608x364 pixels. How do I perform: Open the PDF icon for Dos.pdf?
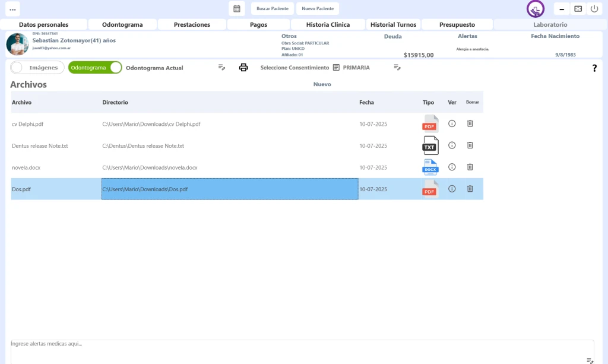coord(430,189)
